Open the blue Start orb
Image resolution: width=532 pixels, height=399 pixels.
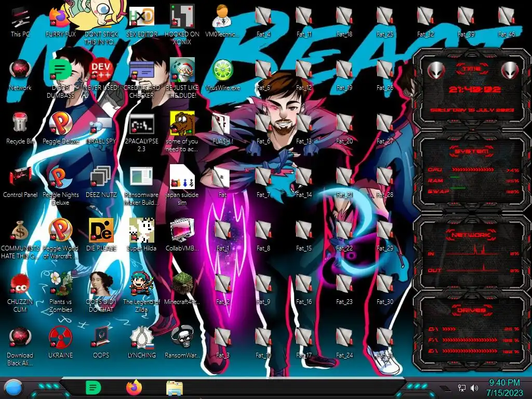14,389
